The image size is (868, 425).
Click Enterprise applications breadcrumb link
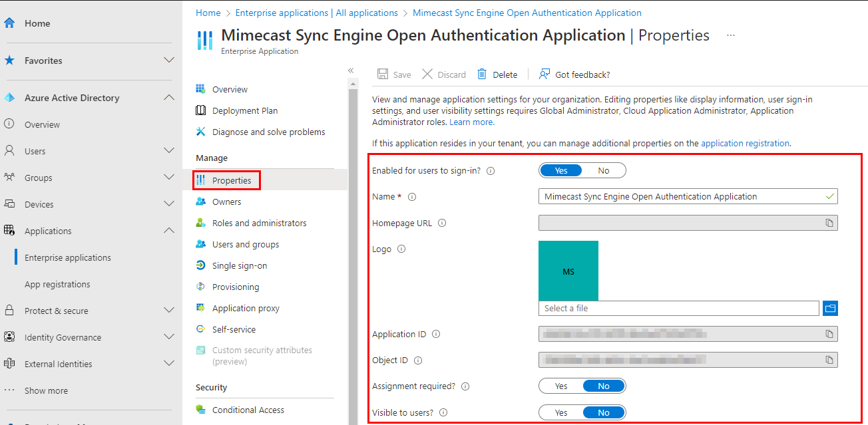316,13
